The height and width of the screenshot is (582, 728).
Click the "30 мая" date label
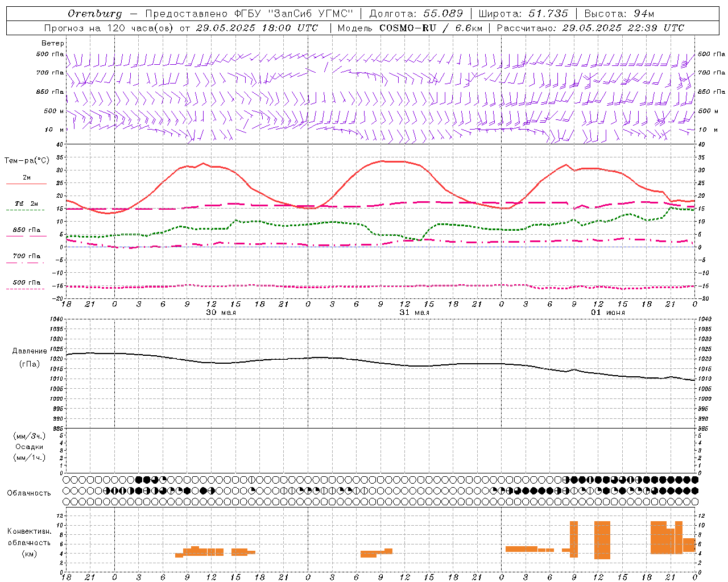221,313
